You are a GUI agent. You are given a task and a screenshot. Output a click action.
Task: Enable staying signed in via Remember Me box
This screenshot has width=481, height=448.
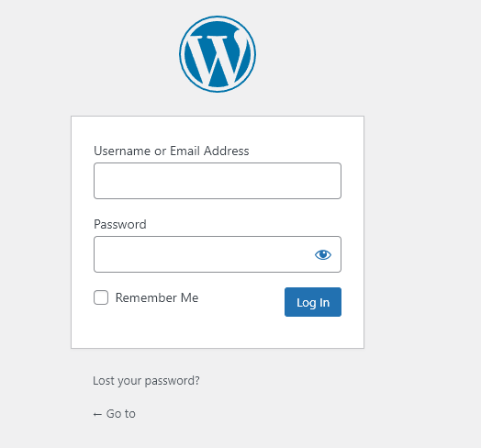[101, 297]
